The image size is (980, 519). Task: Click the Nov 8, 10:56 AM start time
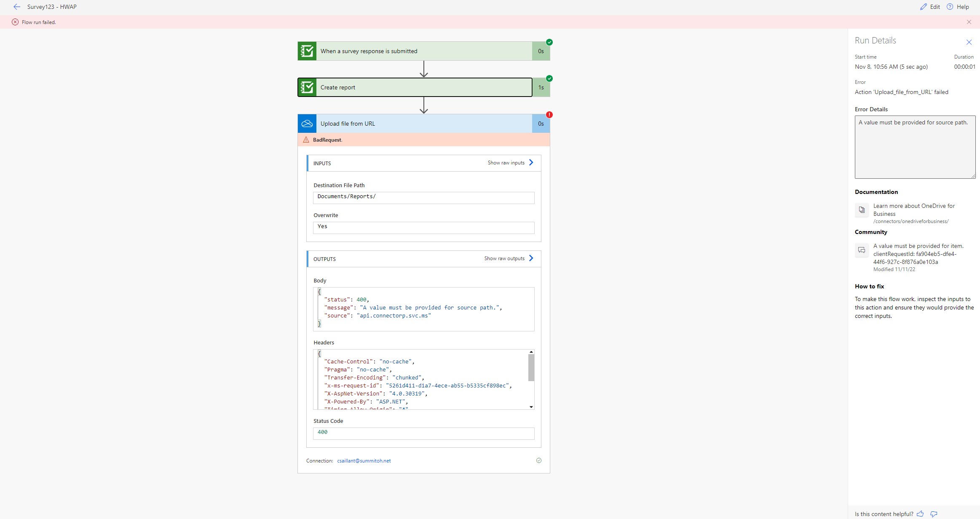(x=891, y=67)
